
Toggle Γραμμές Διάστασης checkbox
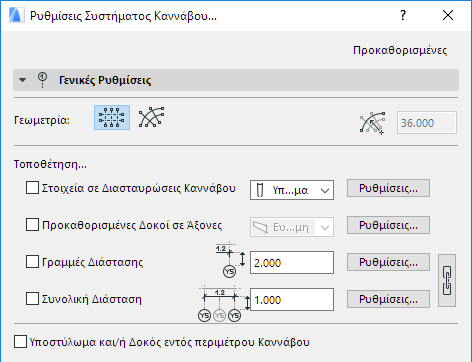click(x=32, y=262)
